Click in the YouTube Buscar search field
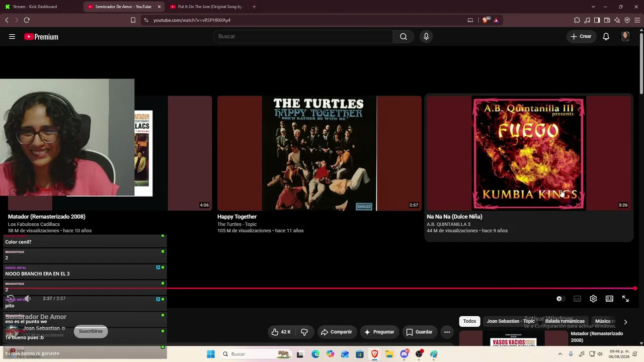Image resolution: width=644 pixels, height=362 pixels. [303, 36]
